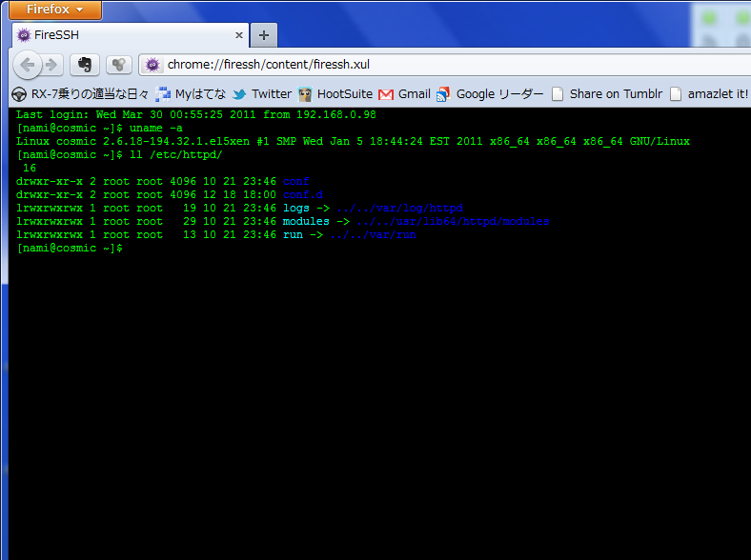Go back with the back arrow

pos(28,64)
